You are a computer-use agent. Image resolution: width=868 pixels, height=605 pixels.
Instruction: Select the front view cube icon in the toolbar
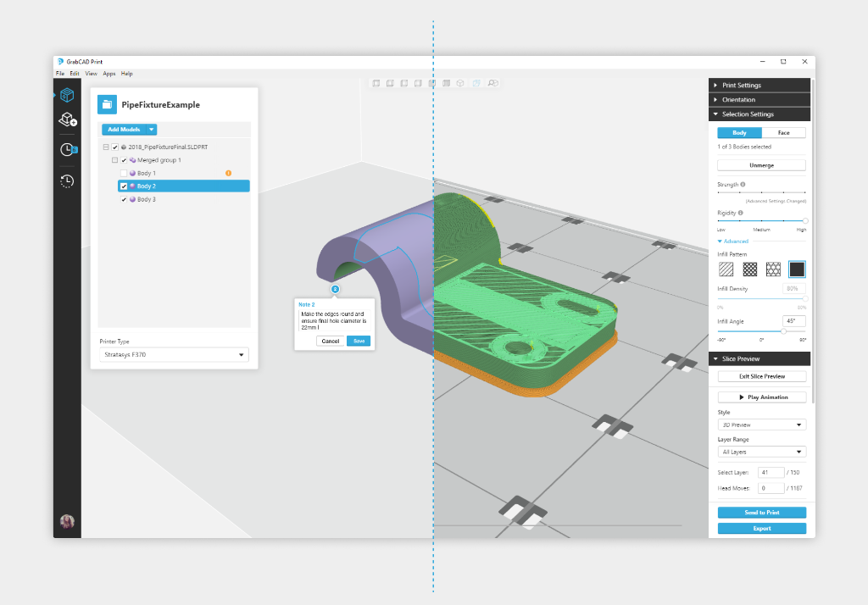376,83
